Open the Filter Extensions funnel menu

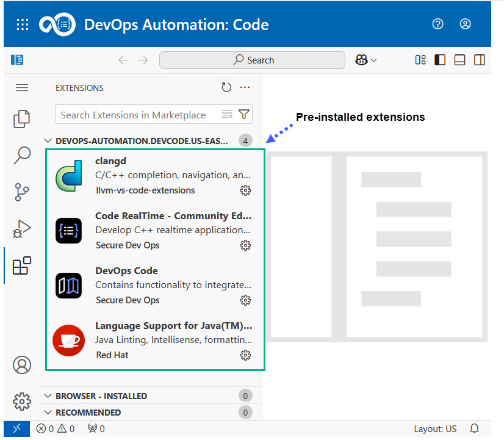click(x=244, y=114)
